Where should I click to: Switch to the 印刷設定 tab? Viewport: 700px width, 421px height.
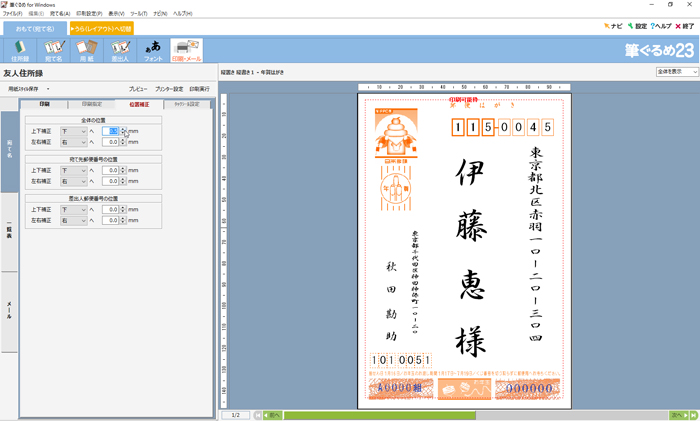(x=90, y=104)
